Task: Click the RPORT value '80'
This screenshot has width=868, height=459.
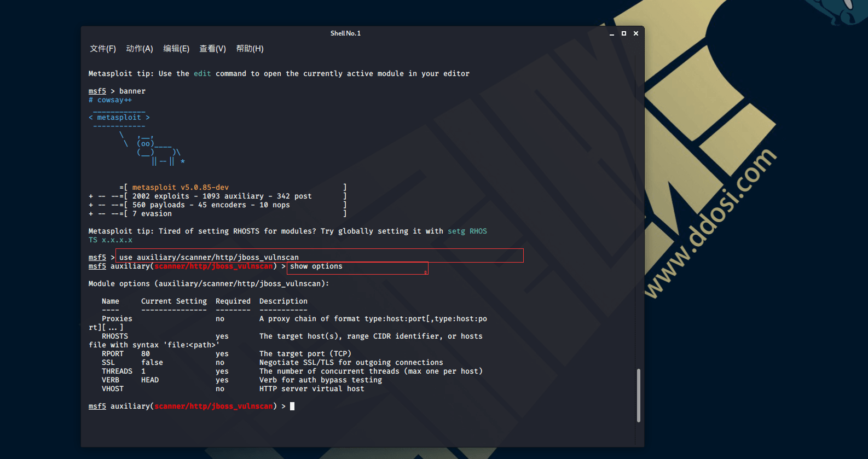Action: tap(146, 354)
